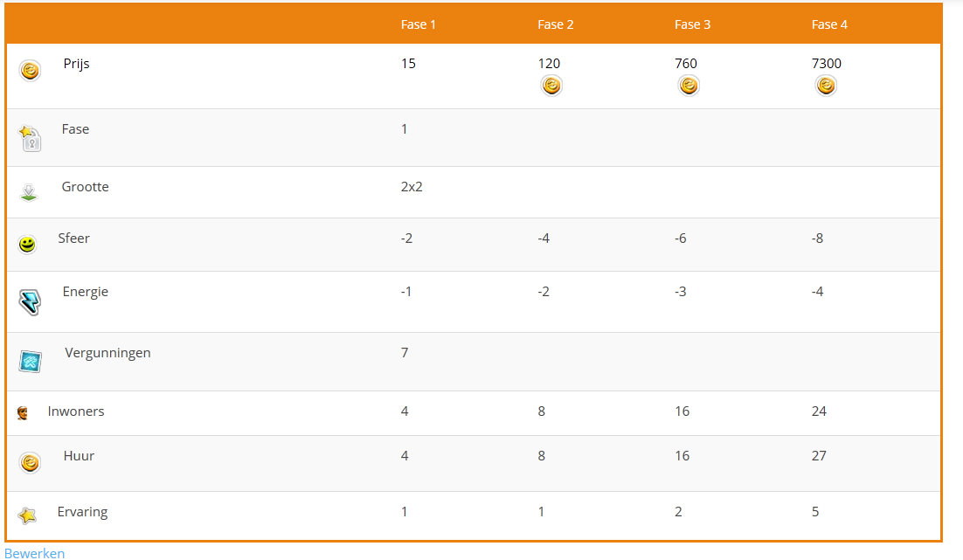Click the coin icon beside Prijs
Image resolution: width=963 pixels, height=560 pixels.
(30, 71)
